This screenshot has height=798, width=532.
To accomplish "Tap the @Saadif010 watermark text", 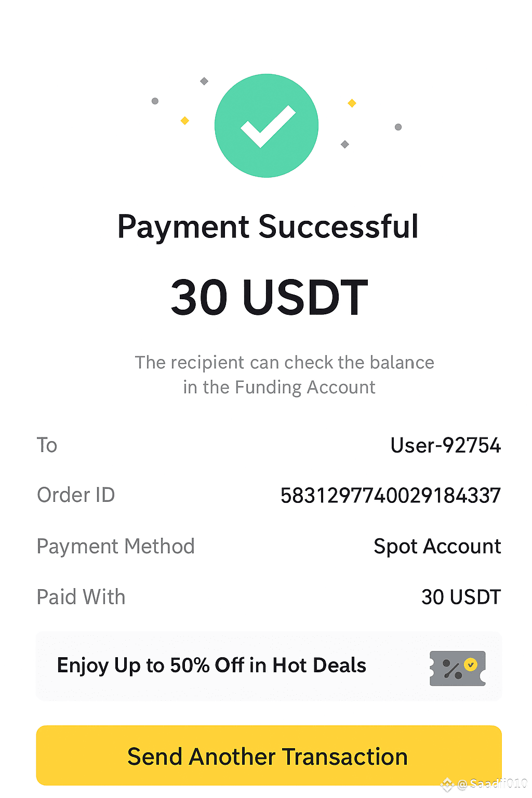I will tap(492, 784).
